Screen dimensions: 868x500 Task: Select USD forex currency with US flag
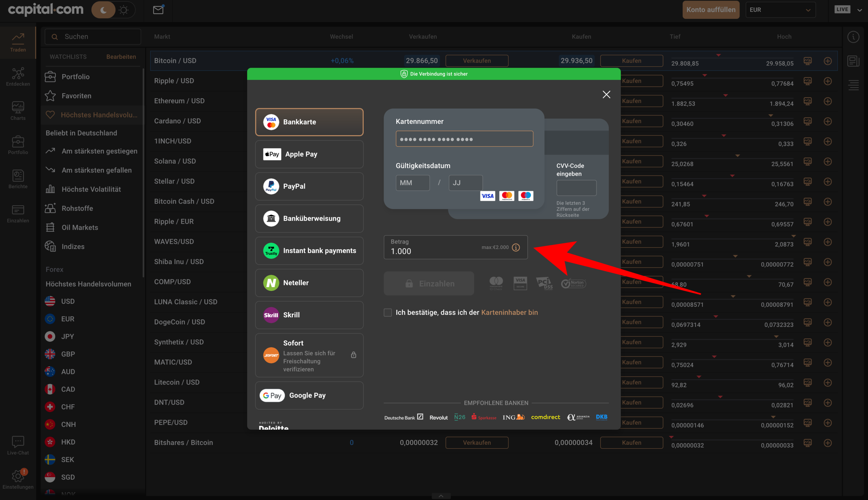60,301
